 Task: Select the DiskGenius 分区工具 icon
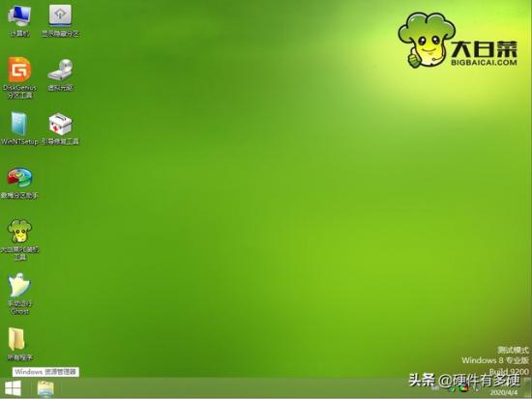coord(19,78)
